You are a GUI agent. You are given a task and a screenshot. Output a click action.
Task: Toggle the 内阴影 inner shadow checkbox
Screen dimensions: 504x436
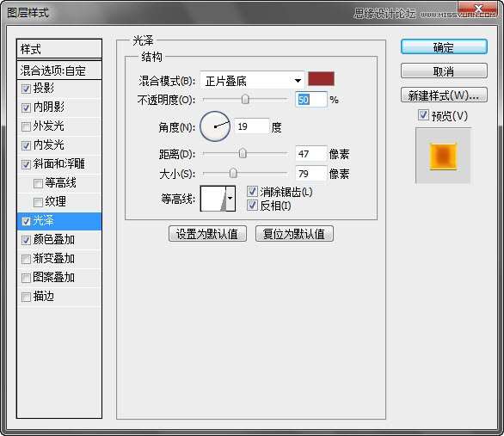pyautogui.click(x=26, y=107)
